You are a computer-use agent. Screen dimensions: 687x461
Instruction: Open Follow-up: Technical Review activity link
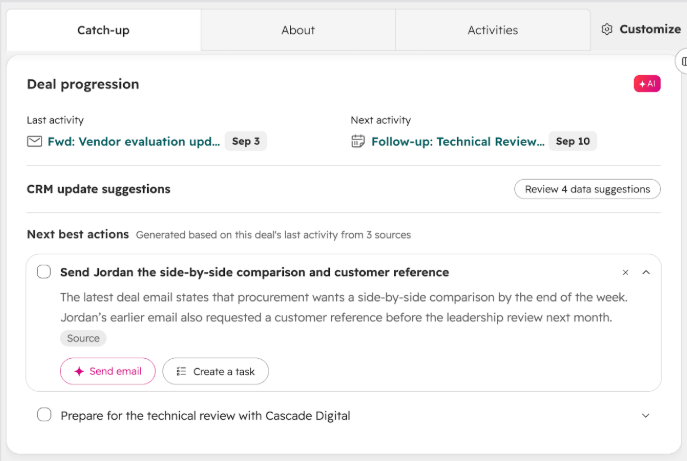[458, 142]
